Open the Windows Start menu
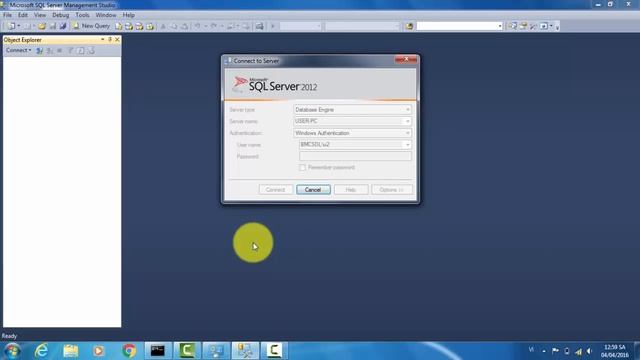The width and height of the screenshot is (640, 360). point(12,351)
